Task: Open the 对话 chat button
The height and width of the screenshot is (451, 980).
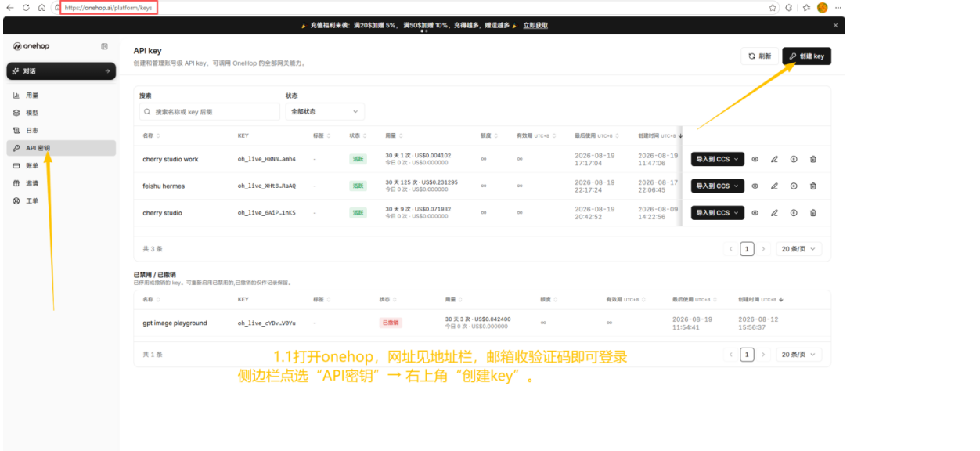Action: pos(61,71)
